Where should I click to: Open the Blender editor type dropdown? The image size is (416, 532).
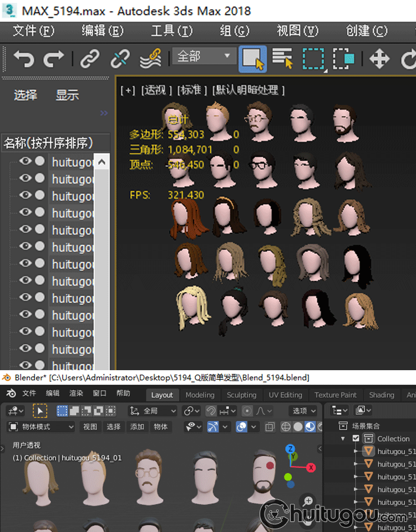tap(16, 411)
